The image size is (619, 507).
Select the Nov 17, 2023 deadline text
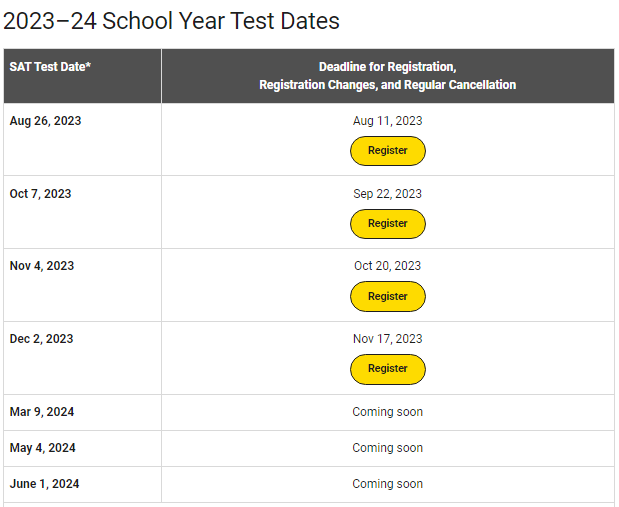click(388, 339)
